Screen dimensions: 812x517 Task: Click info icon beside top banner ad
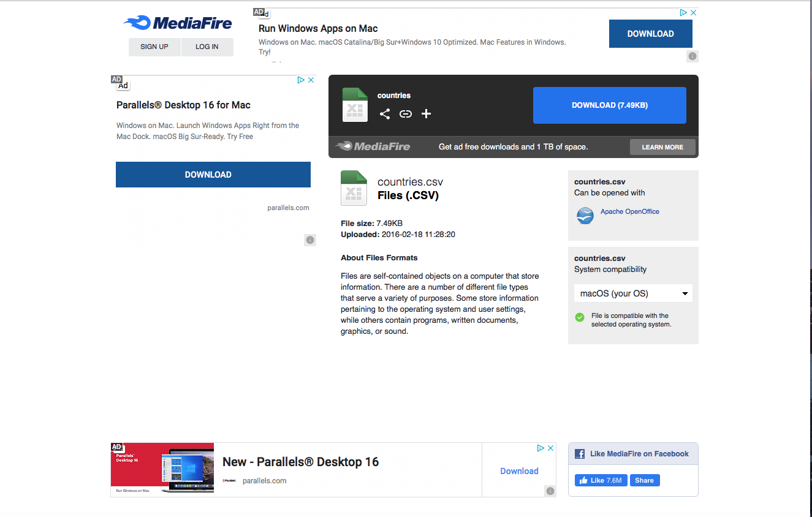click(692, 56)
